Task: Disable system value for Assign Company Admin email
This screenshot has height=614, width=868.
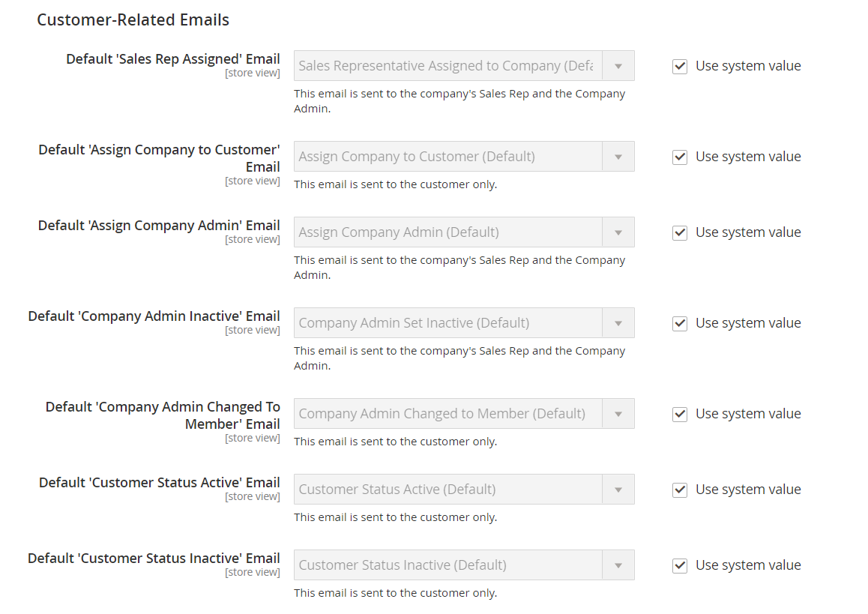Action: (x=680, y=233)
